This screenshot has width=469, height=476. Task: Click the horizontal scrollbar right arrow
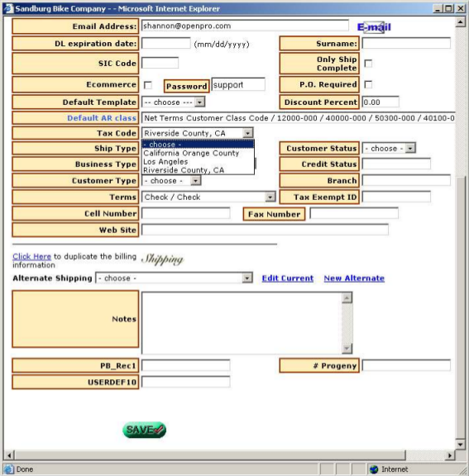(x=450, y=455)
